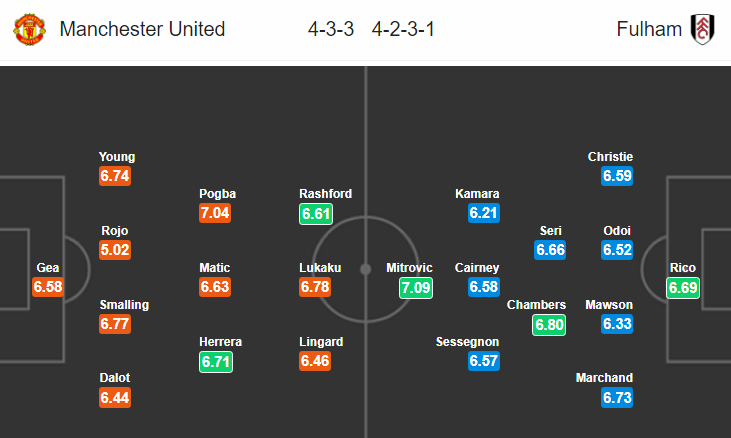Click Chambers' 6.80 rating badge
Screen dimensions: 731x438
pos(549,325)
